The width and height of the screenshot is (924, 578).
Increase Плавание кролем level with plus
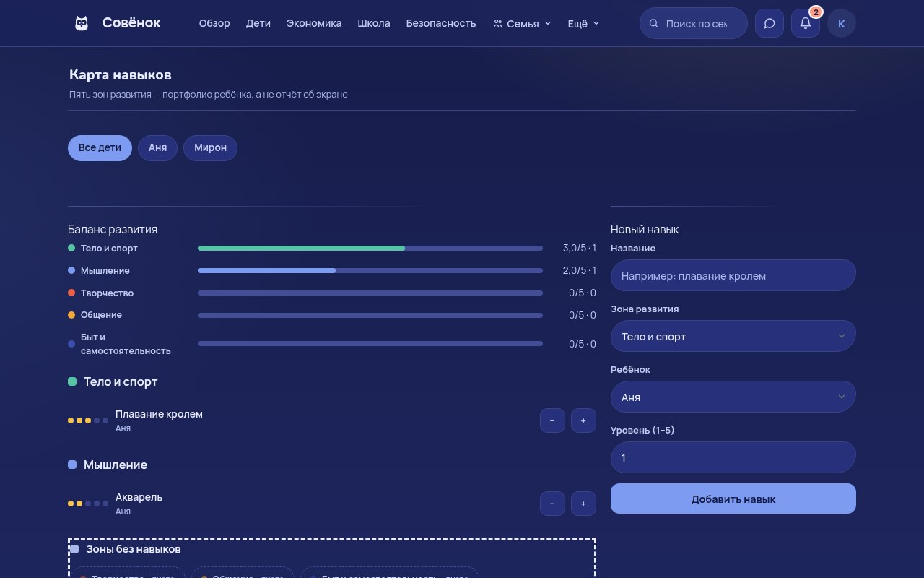pyautogui.click(x=583, y=420)
